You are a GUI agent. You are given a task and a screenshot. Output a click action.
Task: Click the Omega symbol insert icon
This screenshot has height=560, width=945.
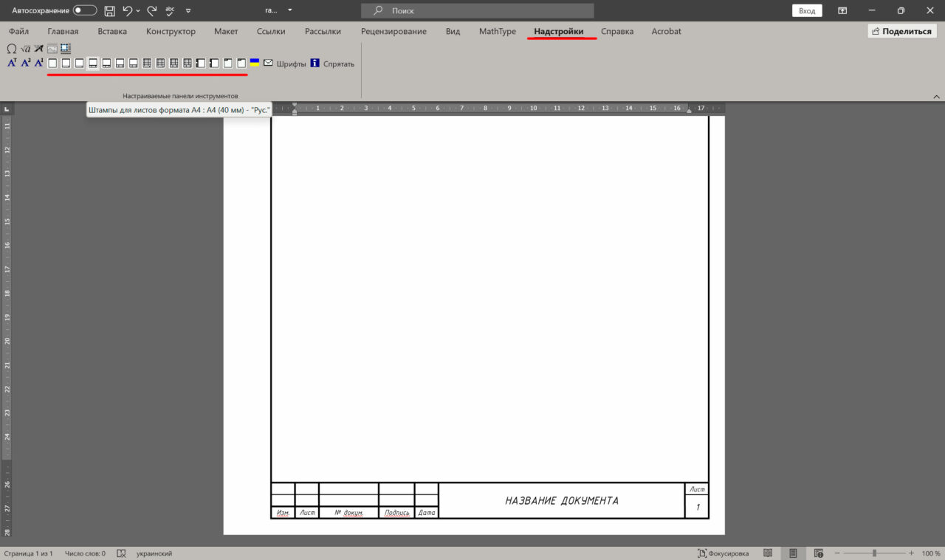click(x=12, y=49)
